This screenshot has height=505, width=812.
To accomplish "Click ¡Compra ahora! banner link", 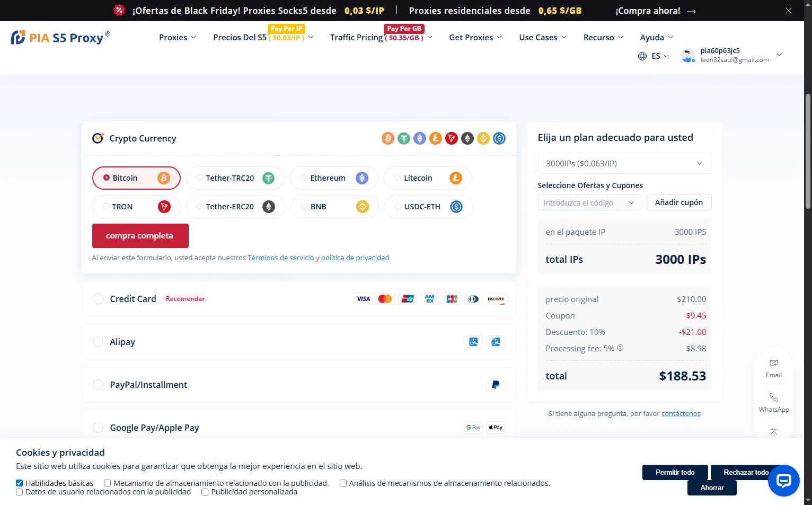I will point(656,11).
